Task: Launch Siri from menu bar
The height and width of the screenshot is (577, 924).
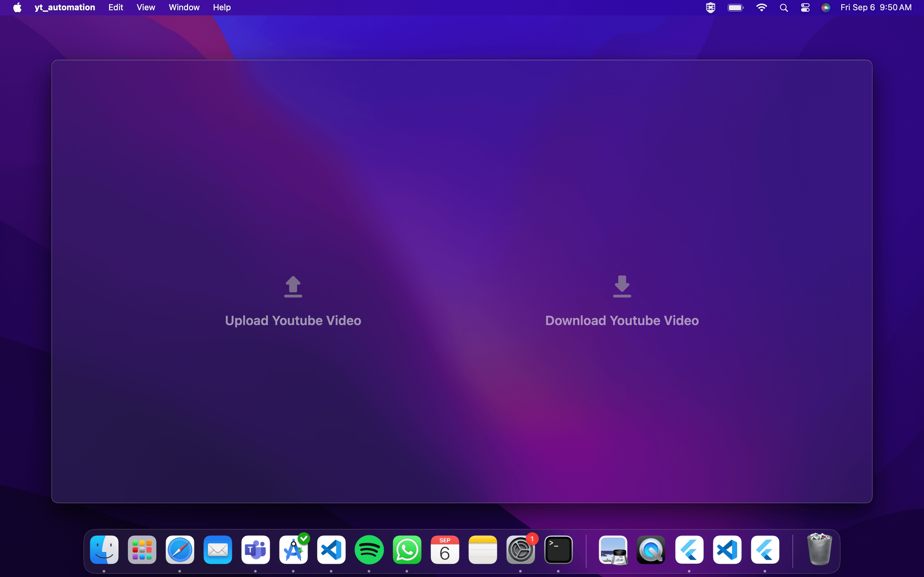Action: [826, 8]
